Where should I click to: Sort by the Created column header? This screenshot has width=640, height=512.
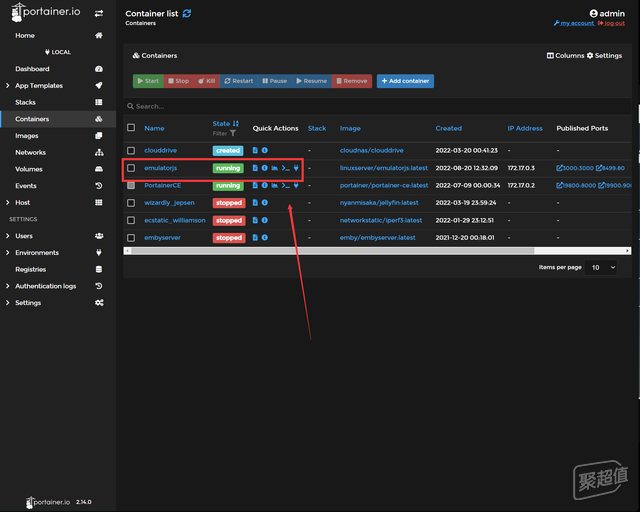click(x=449, y=128)
